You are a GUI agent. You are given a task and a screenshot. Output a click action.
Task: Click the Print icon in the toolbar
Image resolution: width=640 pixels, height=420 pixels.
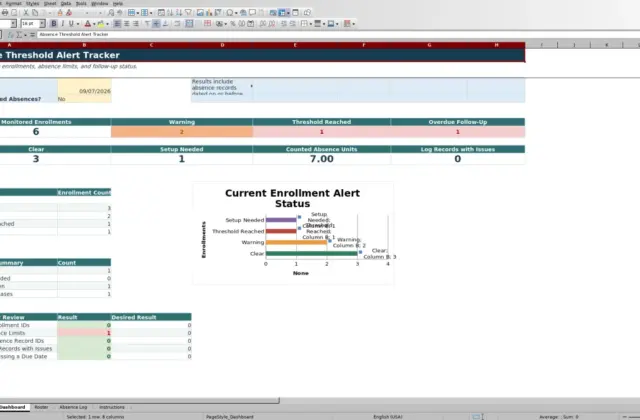[x=5, y=13]
